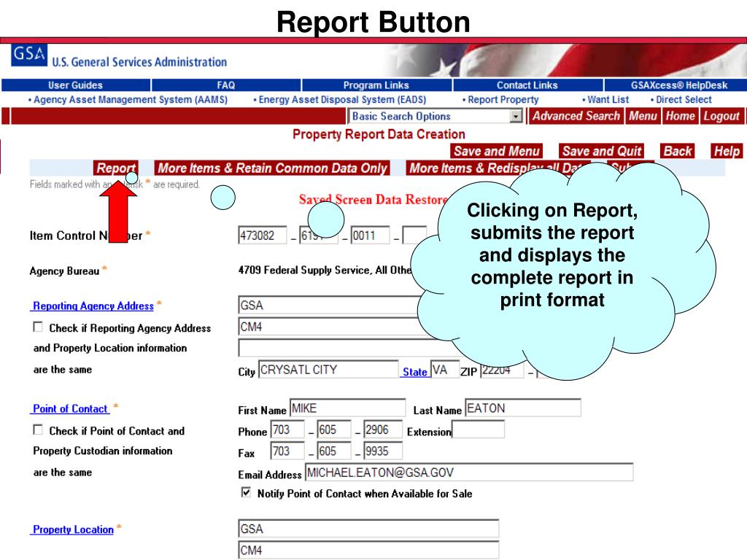Click the Property Location GSA field
This screenshot has width=747, height=560.
pyautogui.click(x=368, y=529)
